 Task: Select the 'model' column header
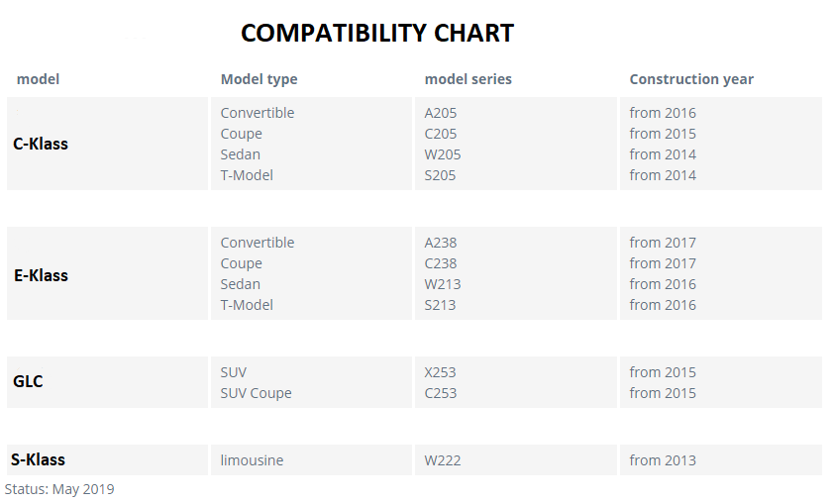38,79
